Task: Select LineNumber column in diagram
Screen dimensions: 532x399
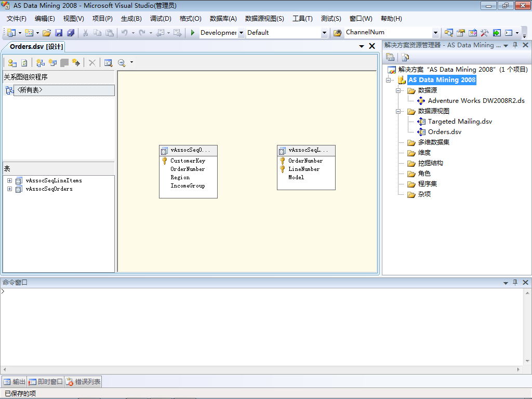Action: point(304,169)
